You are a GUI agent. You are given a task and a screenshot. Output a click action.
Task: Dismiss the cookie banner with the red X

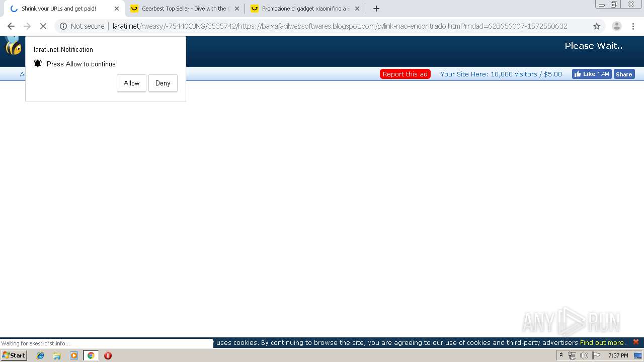636,342
